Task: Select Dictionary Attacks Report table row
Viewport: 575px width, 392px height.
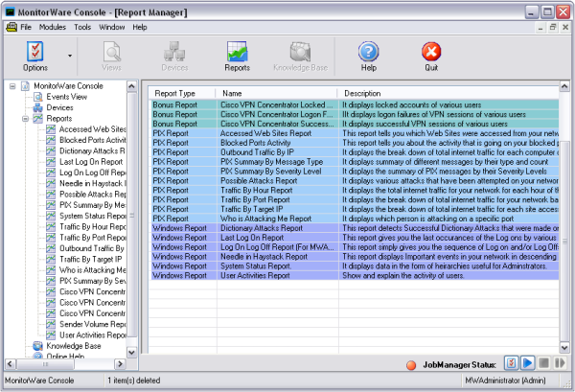Action: point(355,228)
